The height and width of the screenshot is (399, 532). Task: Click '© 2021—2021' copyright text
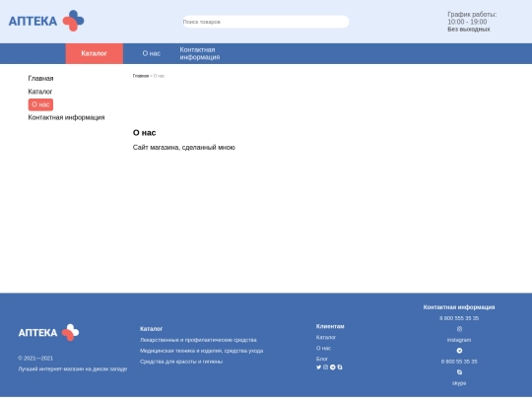pyautogui.click(x=35, y=359)
